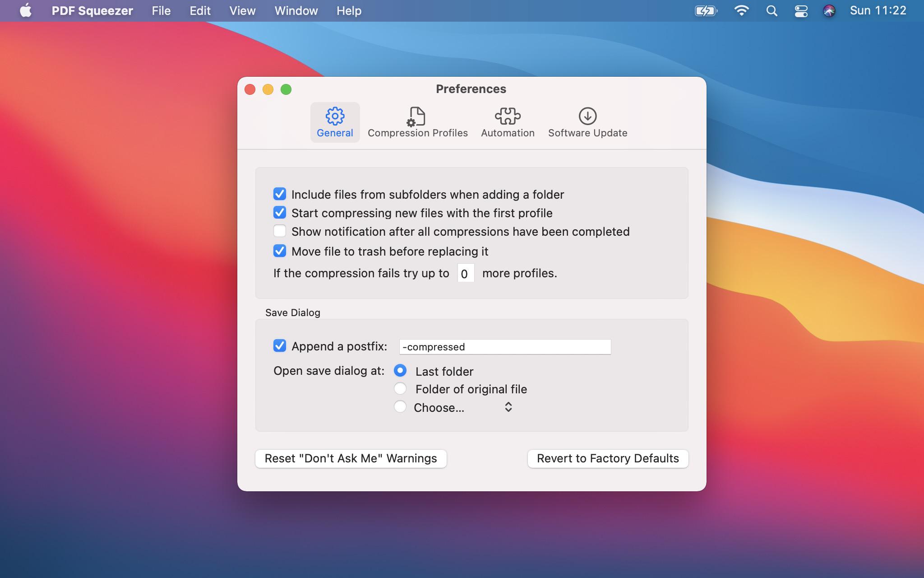Open Spotlight search
The image size is (924, 578).
point(772,11)
